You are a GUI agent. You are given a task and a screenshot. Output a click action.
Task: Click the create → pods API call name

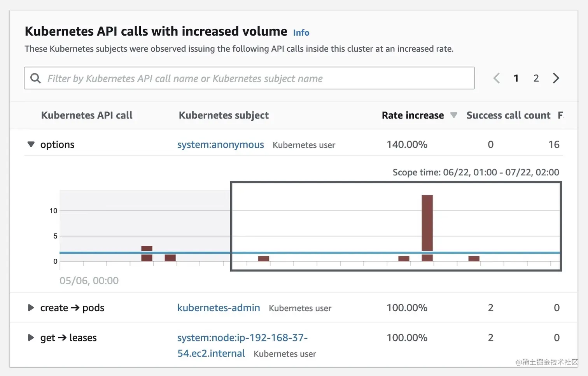[72, 308]
